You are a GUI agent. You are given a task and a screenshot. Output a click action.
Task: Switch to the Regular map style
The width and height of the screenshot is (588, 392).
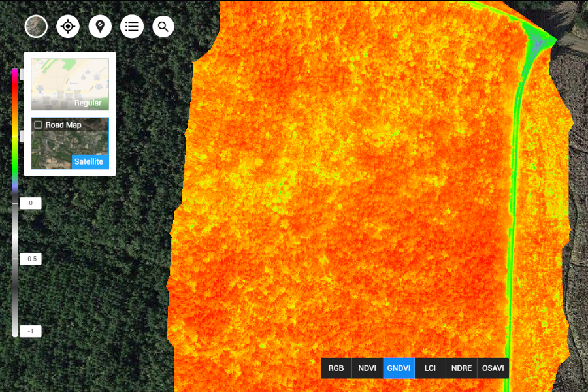click(69, 84)
